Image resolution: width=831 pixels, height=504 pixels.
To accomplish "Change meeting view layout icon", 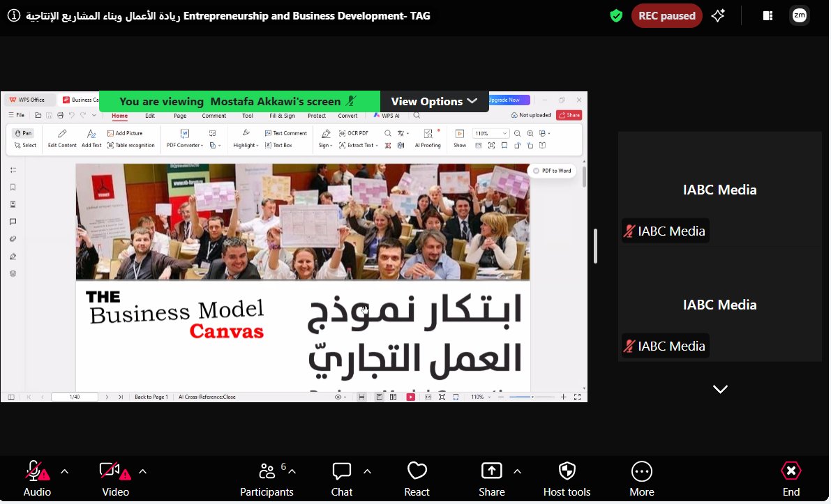I will point(768,16).
